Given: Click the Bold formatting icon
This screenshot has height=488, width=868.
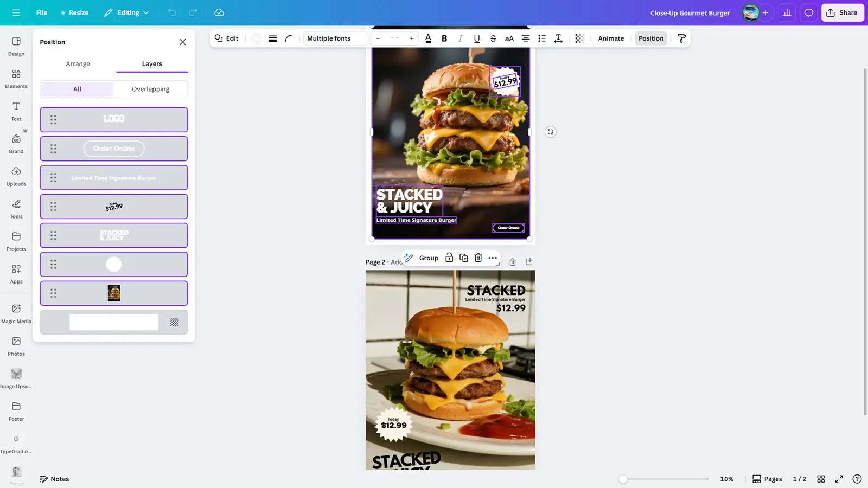Looking at the screenshot, I should point(444,38).
